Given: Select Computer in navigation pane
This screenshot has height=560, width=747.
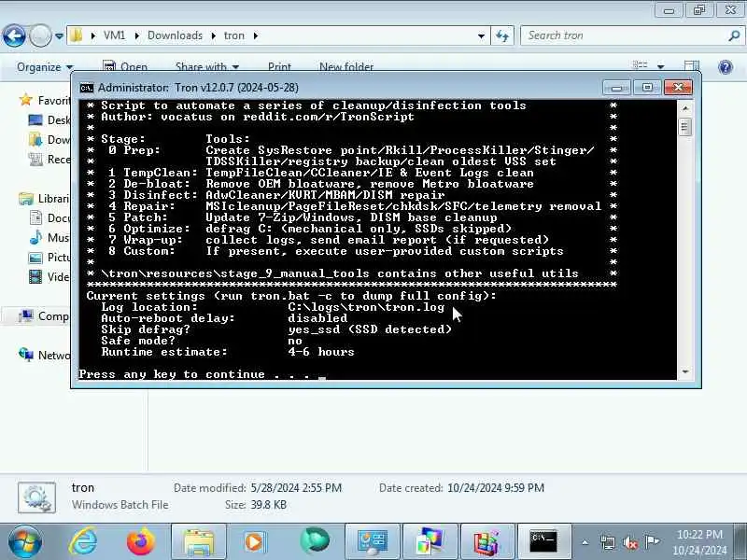Looking at the screenshot, I should tap(43, 316).
